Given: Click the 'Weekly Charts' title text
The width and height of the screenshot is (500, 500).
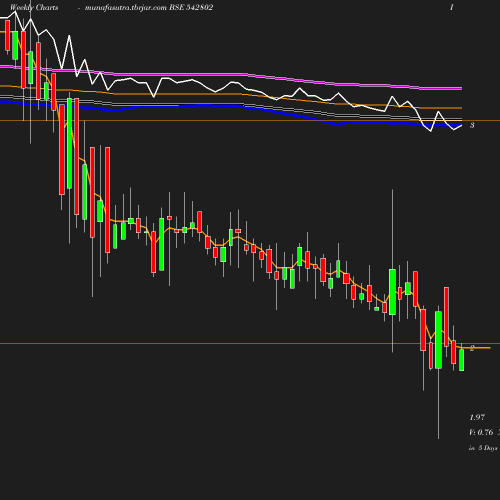Looking at the screenshot, I should 34,8.
